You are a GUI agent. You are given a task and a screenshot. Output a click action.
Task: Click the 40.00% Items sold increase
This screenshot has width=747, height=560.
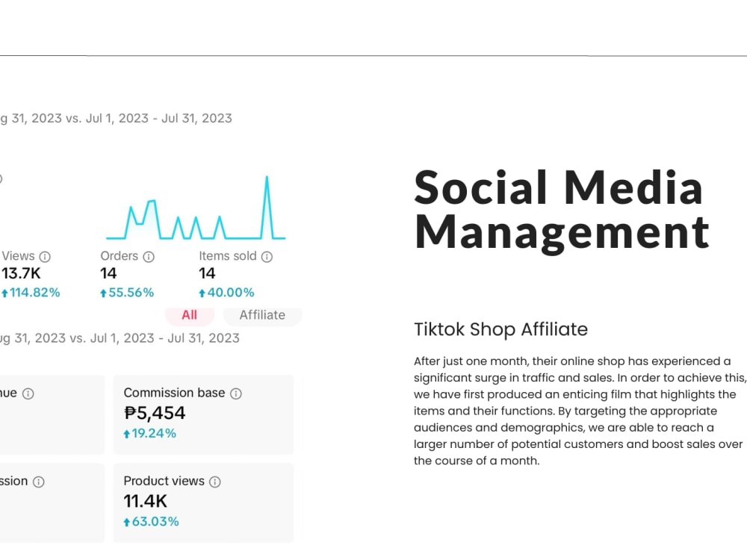tap(226, 293)
